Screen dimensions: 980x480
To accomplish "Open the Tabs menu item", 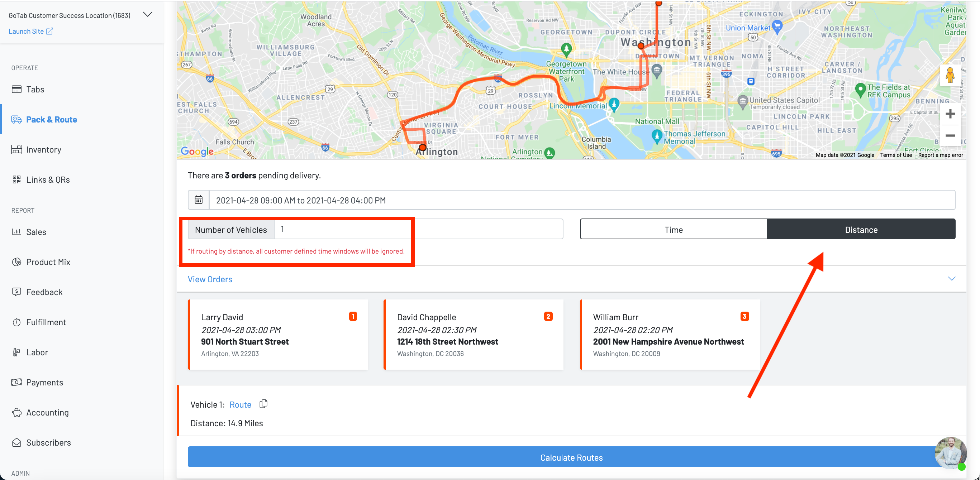I will (35, 89).
